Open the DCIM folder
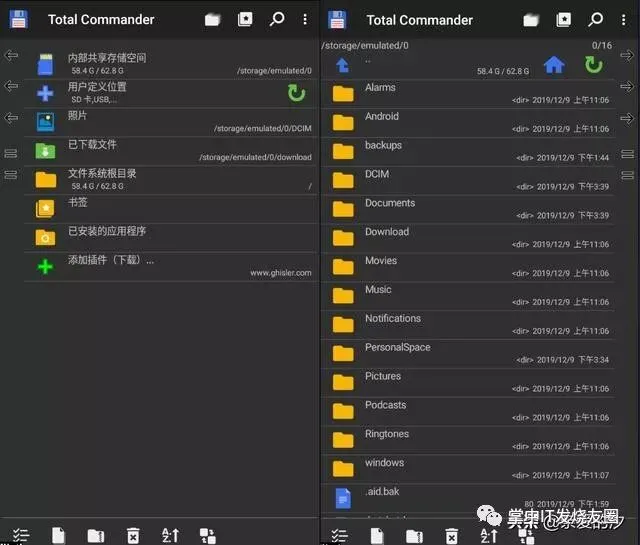 click(x=469, y=180)
